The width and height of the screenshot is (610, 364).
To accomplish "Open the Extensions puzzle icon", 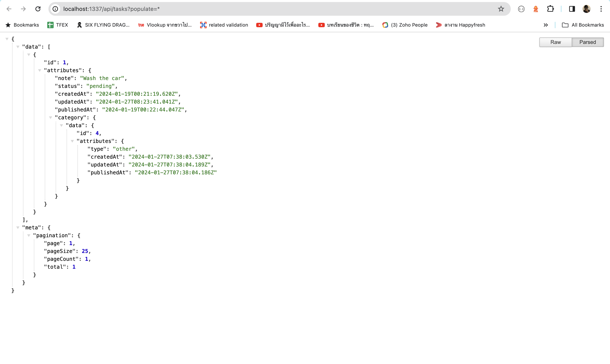I will [x=550, y=9].
